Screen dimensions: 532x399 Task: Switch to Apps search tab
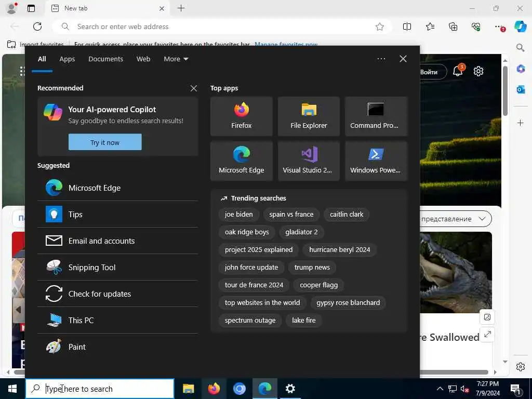(x=67, y=59)
